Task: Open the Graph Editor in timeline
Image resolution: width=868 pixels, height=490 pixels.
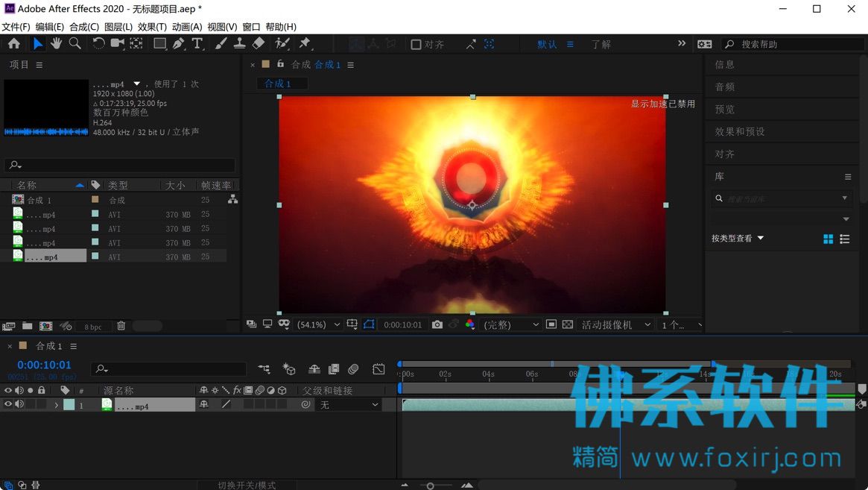Action: (378, 368)
